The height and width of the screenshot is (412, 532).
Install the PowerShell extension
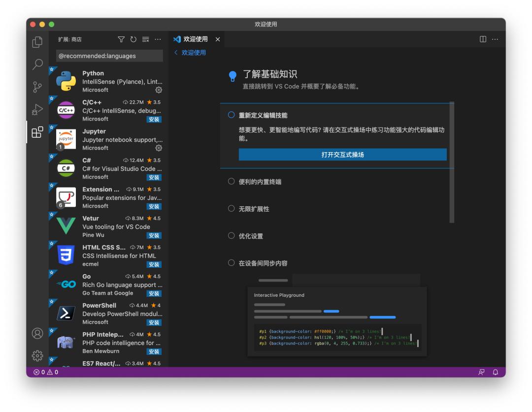coord(154,322)
